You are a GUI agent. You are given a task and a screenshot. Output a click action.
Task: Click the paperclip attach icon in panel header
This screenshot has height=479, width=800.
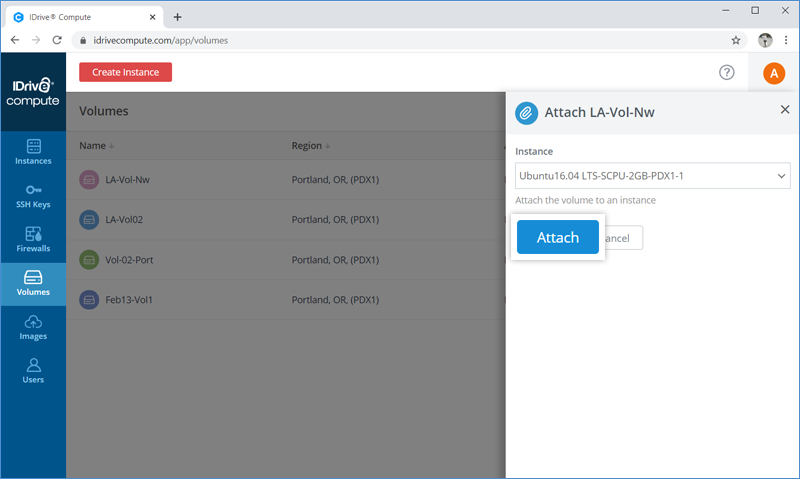[526, 113]
